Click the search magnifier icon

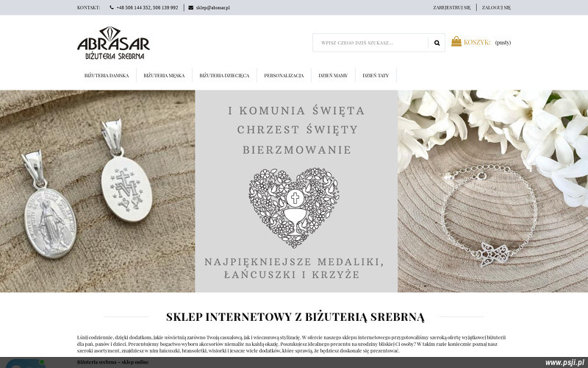(437, 43)
